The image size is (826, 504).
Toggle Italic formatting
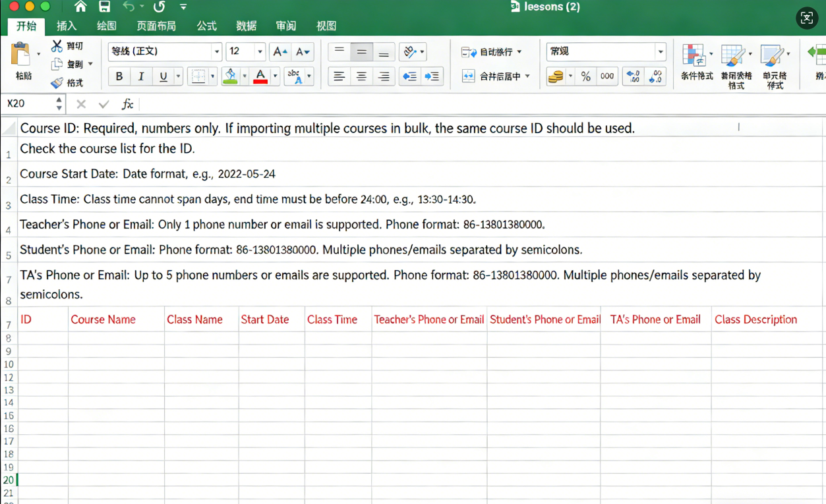(141, 76)
